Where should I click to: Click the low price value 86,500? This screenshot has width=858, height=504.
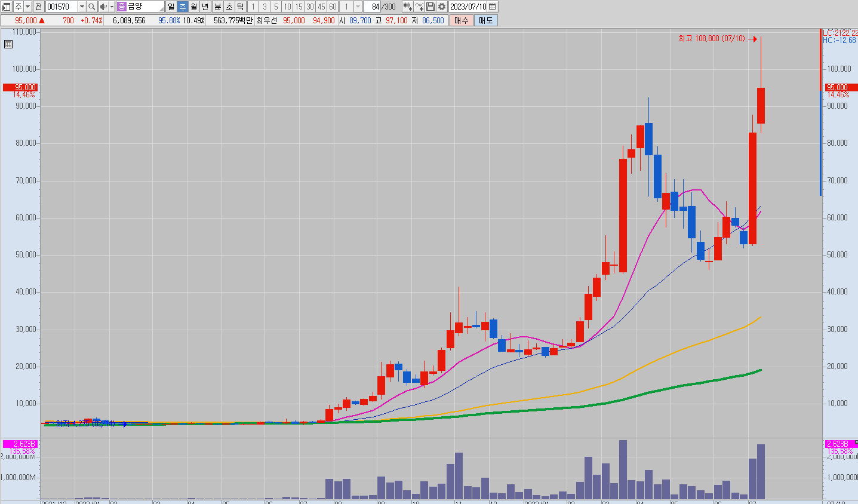tap(433, 20)
